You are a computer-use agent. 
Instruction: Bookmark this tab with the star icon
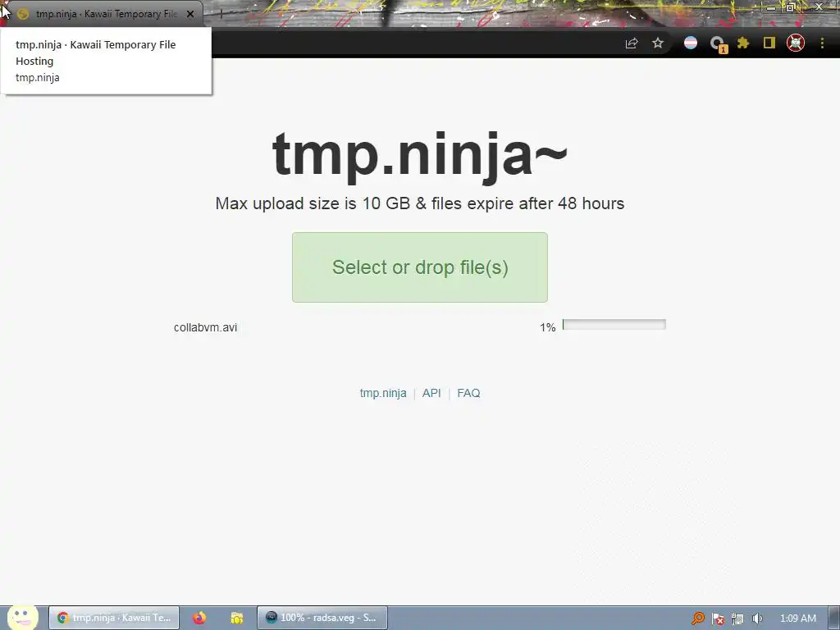658,43
